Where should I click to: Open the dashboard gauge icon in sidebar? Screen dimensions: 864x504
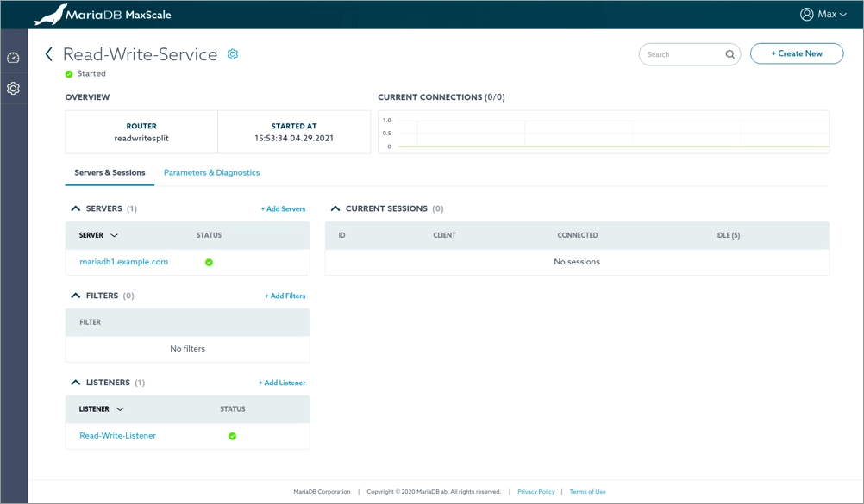point(13,58)
